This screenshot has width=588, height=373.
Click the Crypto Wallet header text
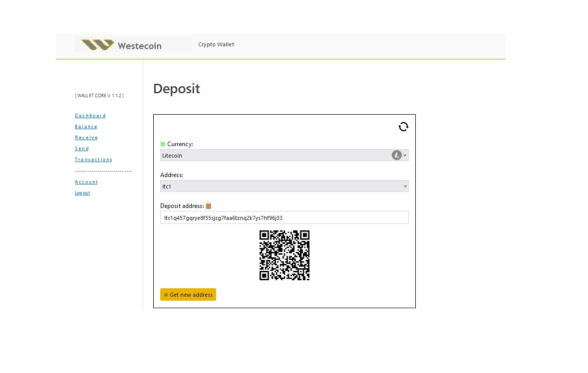(216, 44)
